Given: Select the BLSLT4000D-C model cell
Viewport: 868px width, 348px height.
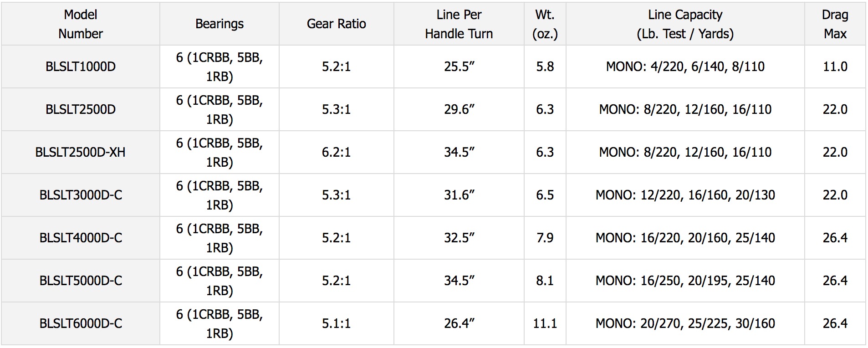Looking at the screenshot, I should point(81,238).
